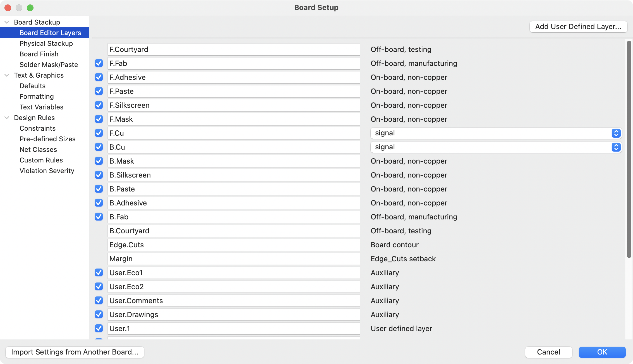Image resolution: width=633 pixels, height=364 pixels.
Task: Open the Board Finish settings page
Action: [39, 54]
